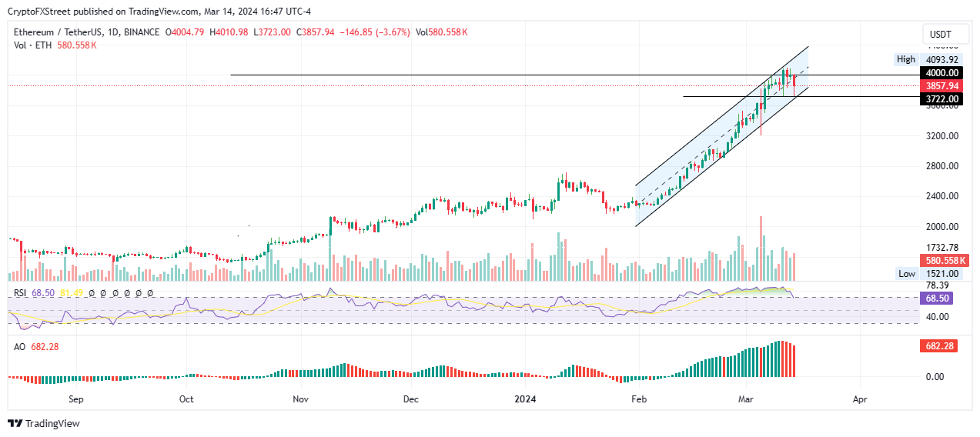The image size is (980, 437).
Task: Click the TradingView text in footer
Action: click(52, 423)
